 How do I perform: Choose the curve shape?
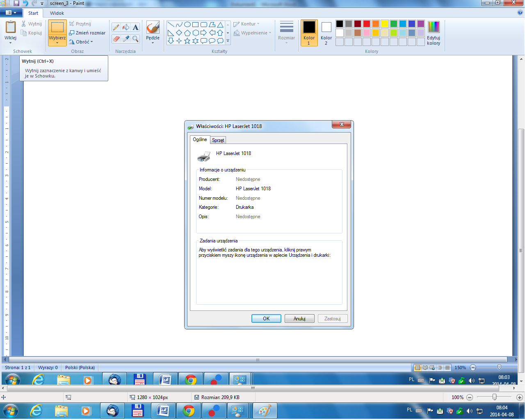pos(179,25)
